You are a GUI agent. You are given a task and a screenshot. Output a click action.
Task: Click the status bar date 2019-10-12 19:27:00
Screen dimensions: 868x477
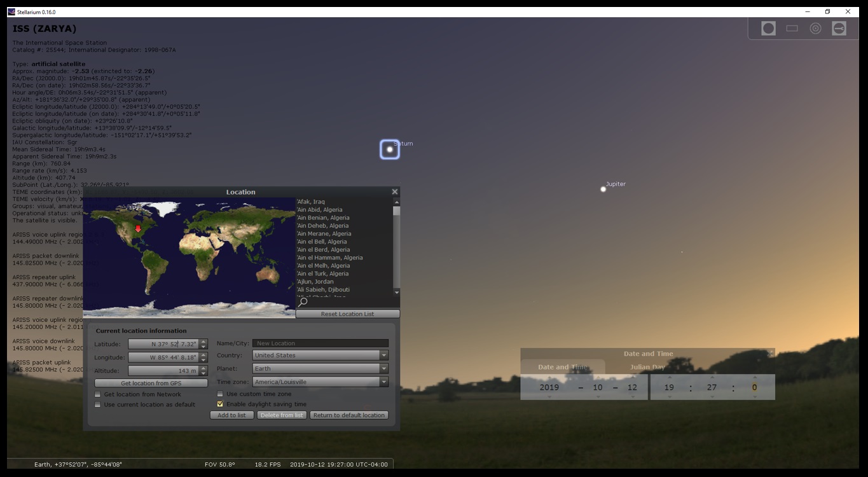(339, 464)
